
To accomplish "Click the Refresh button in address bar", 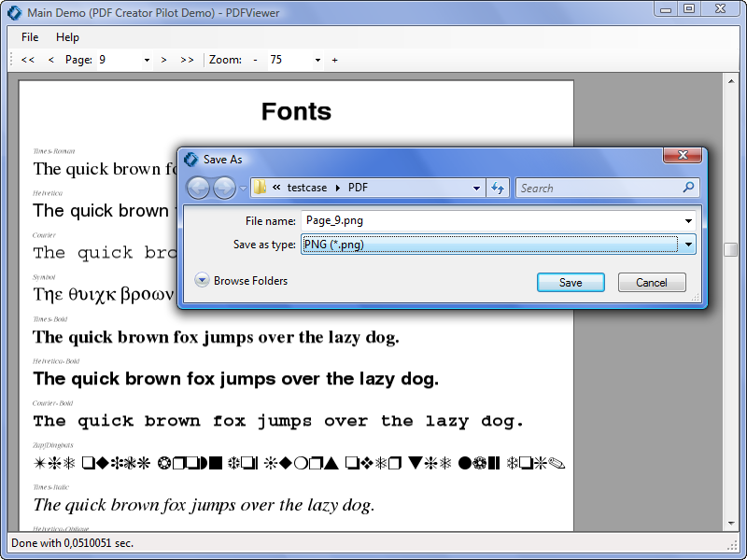I will (x=498, y=189).
